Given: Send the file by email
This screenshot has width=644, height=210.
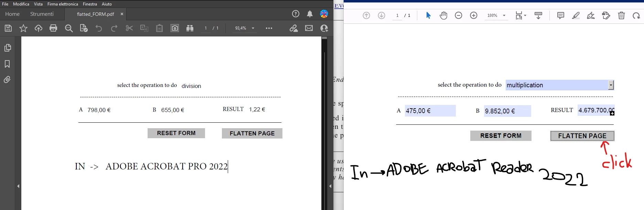Looking at the screenshot, I should click(309, 28).
